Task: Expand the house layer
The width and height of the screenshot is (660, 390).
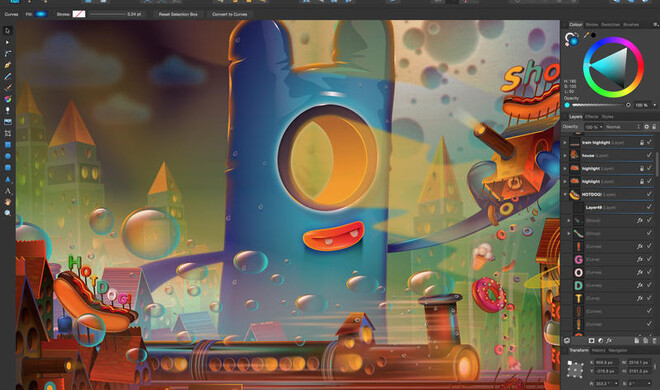Action: click(565, 156)
